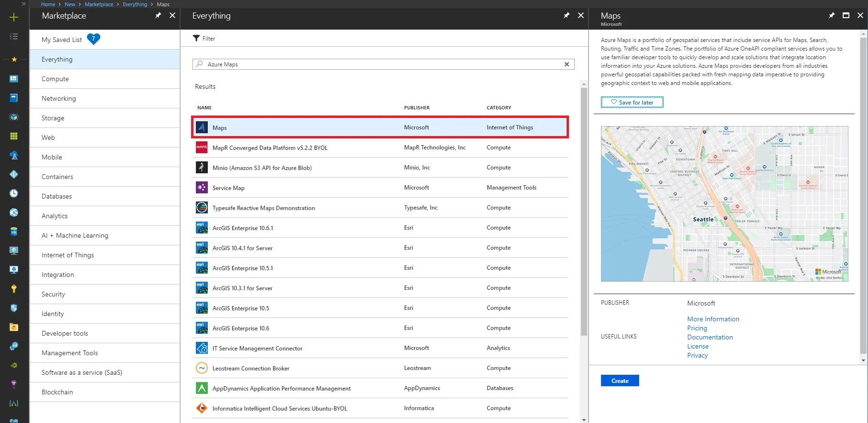868x423 pixels.
Task: Click the NAME column header
Action: [x=204, y=107]
